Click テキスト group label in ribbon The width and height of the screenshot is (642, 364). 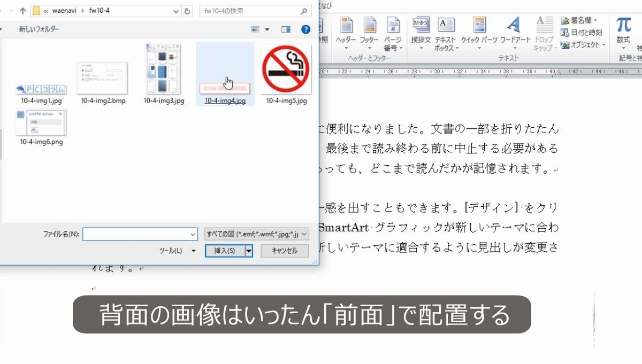[x=508, y=58]
